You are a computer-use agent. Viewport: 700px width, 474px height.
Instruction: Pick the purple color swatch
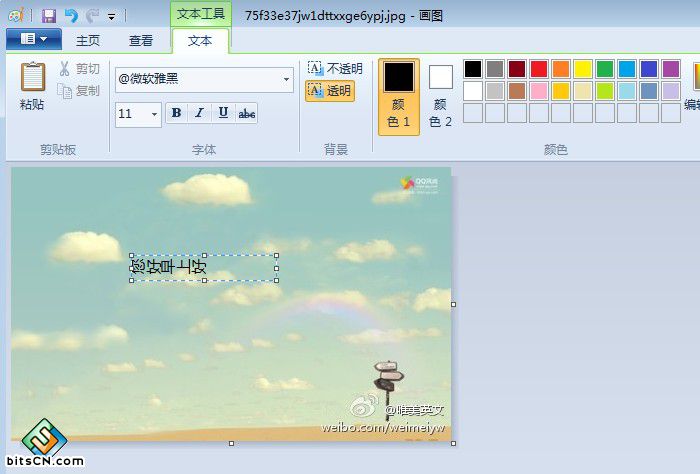[671, 69]
